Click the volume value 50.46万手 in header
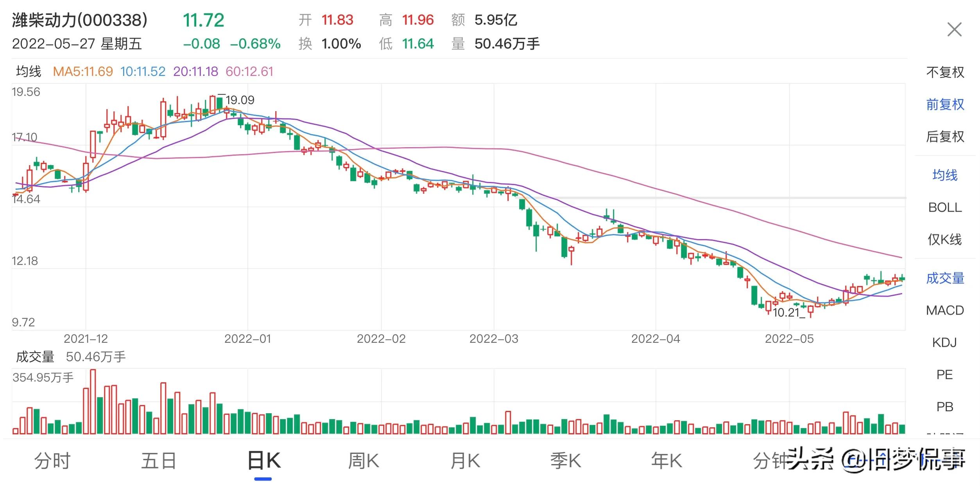Screen dimensions: 980x486 [507, 44]
